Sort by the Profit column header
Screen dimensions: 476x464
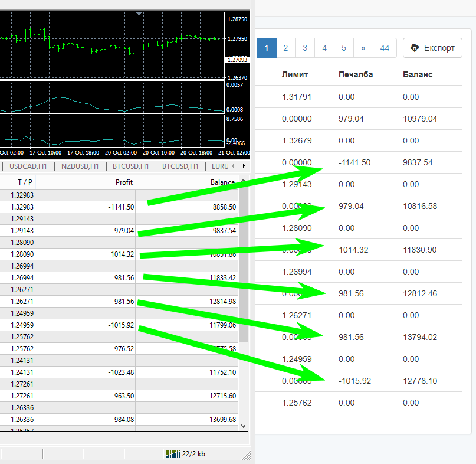(124, 182)
